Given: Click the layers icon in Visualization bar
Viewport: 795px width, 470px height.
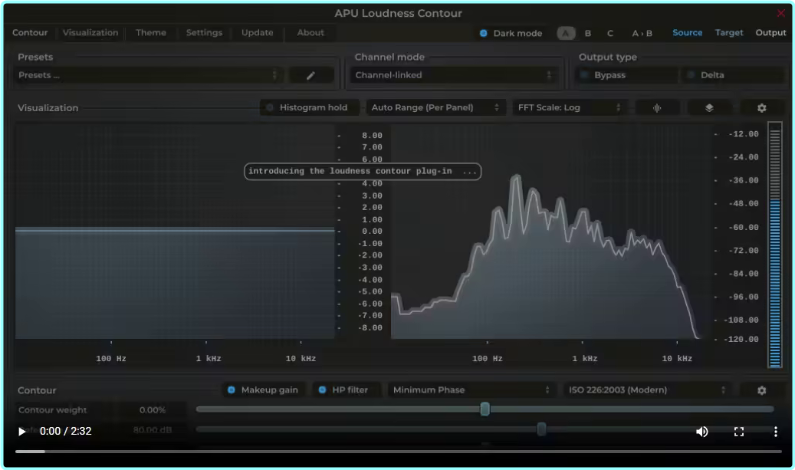Looking at the screenshot, I should (709, 108).
